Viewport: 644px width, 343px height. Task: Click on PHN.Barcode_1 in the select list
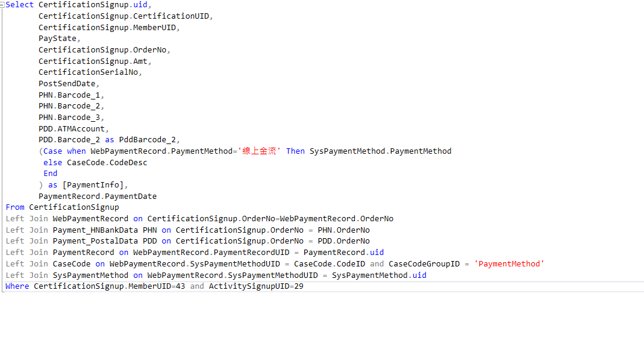click(x=71, y=95)
